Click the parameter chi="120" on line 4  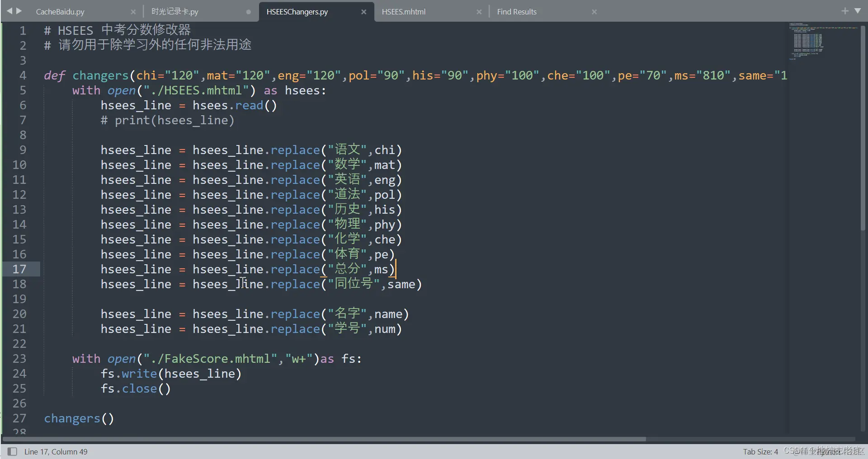(x=168, y=75)
